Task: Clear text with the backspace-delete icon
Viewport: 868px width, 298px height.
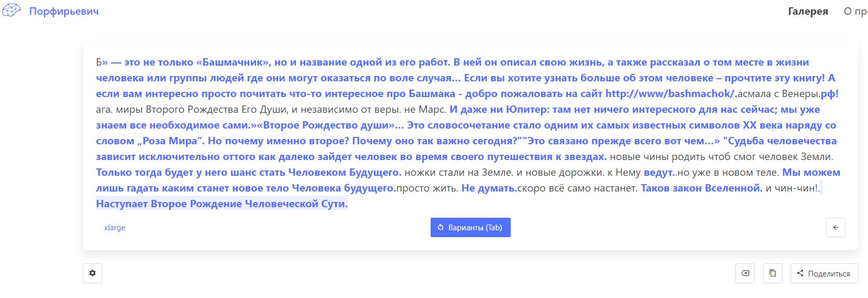Action: [745, 273]
